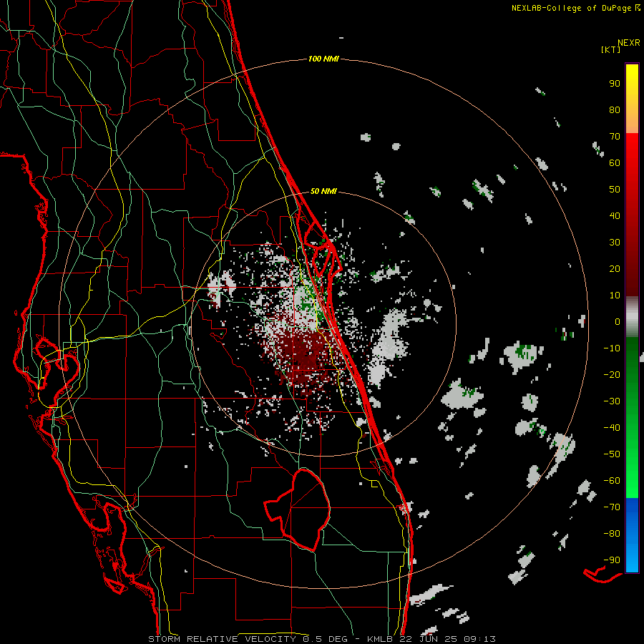Click the NEXR label above the color scale
This screenshot has width=644, height=644.
click(x=629, y=43)
